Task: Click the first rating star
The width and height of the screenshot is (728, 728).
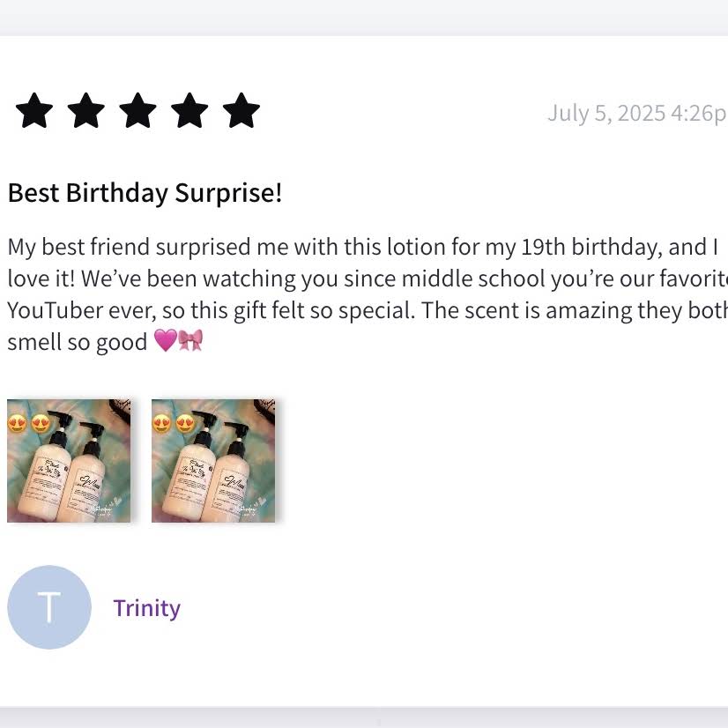Action: [x=34, y=112]
